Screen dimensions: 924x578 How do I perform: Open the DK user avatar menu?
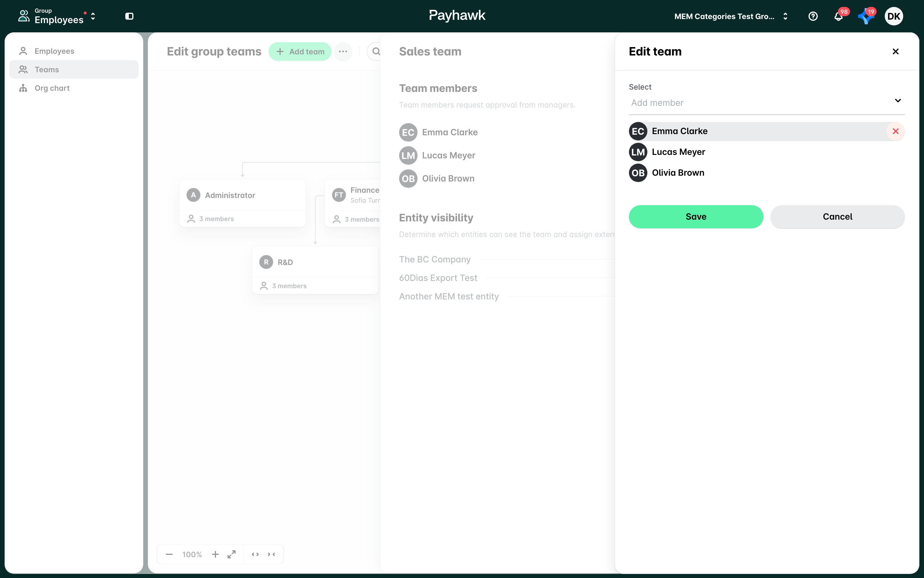click(x=893, y=16)
